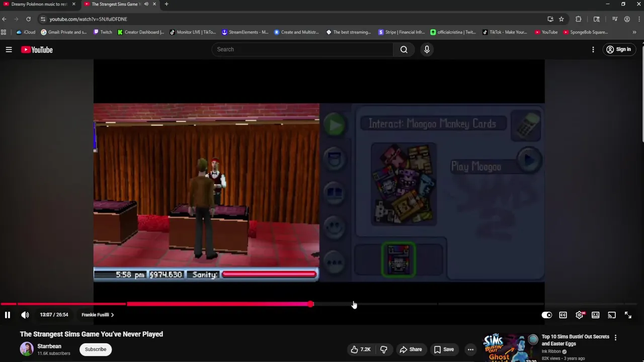
Task: Open YouTube settings three-dot menu
Action: pyautogui.click(x=593, y=49)
